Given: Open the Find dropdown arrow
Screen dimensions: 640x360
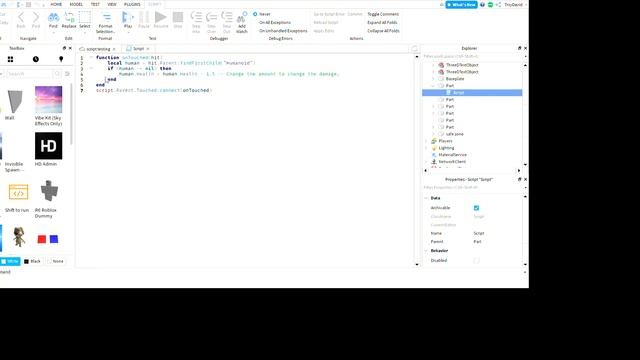Looking at the screenshot, I should coord(53,32).
